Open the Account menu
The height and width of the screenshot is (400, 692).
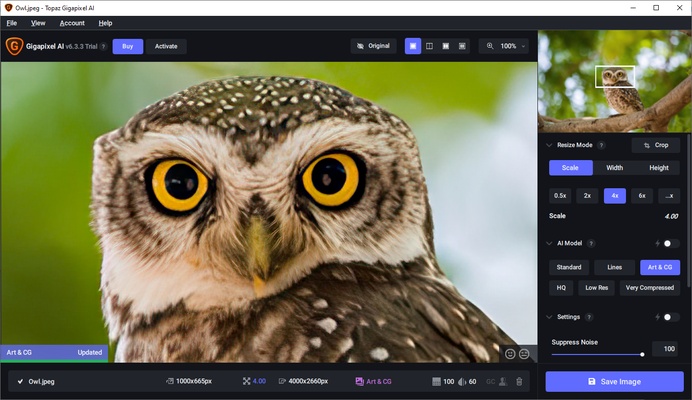72,23
